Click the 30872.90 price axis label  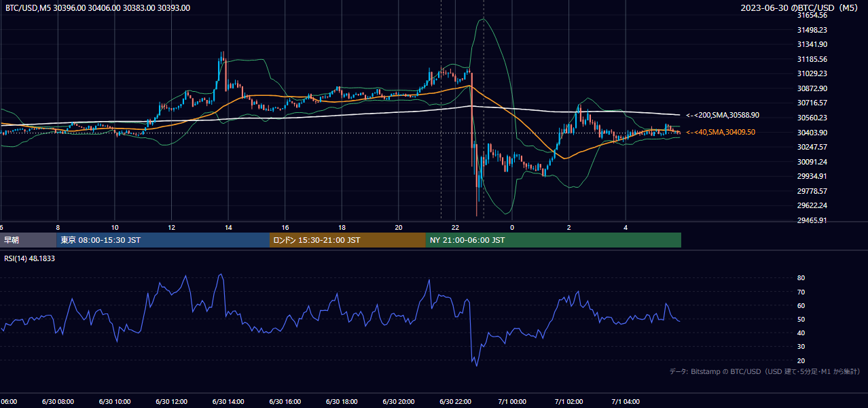812,88
